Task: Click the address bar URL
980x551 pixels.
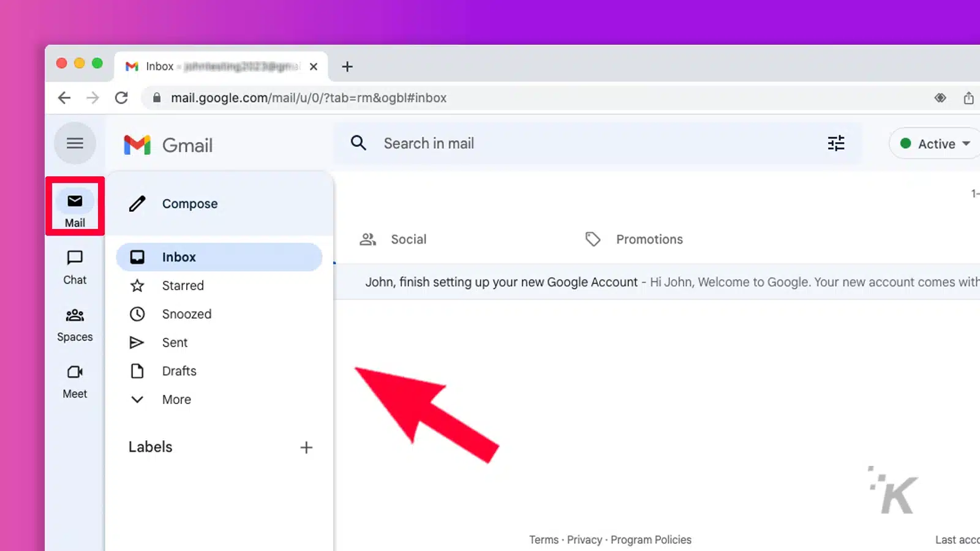Action: pos(309,98)
